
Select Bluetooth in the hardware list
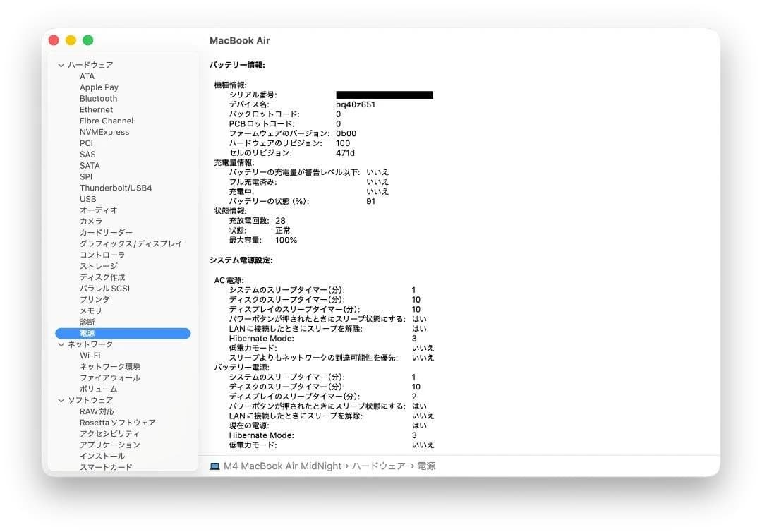click(x=98, y=98)
